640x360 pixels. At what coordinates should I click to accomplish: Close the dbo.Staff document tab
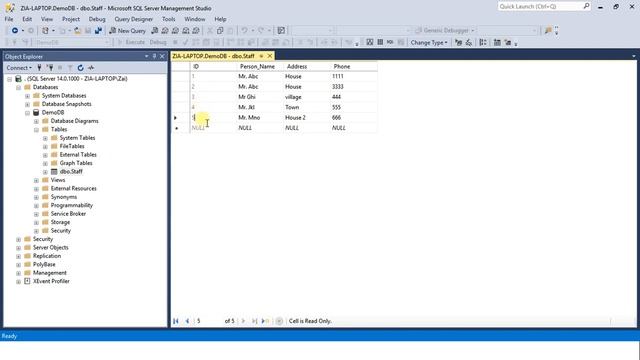270,56
